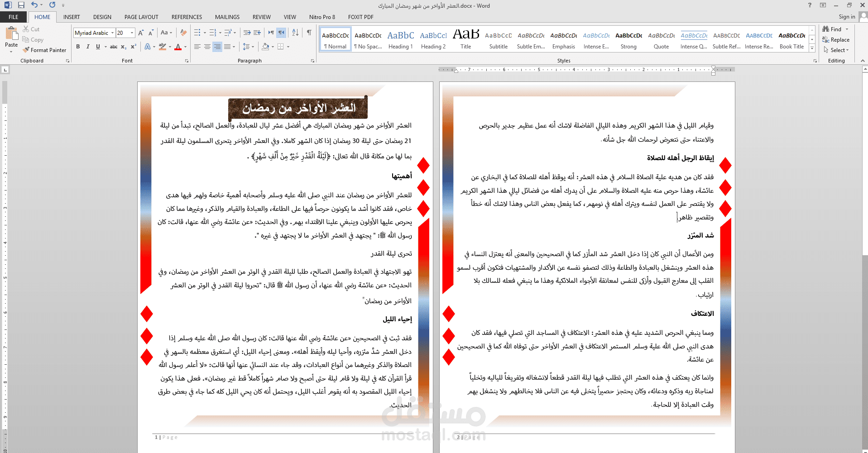Image resolution: width=868 pixels, height=453 pixels.
Task: Sort the selected text A to Z
Action: coord(295,33)
